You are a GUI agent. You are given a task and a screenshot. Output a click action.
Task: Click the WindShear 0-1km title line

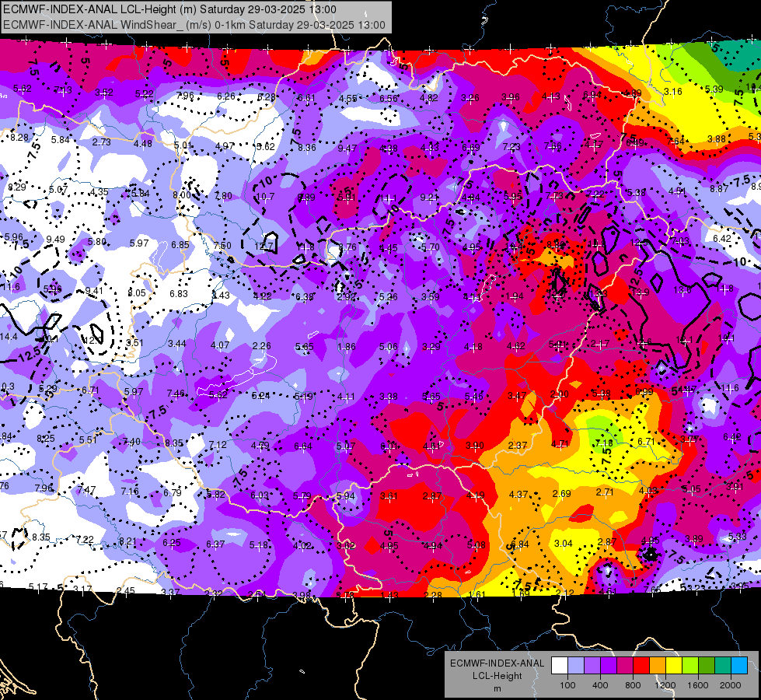pyautogui.click(x=194, y=25)
